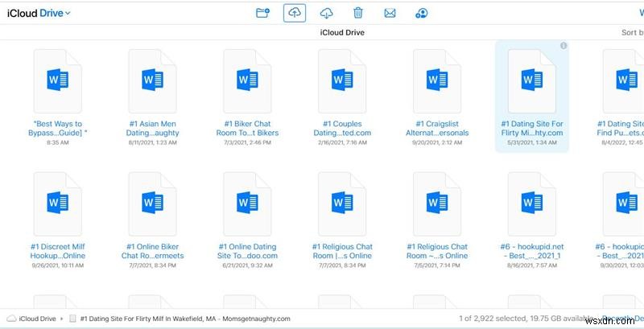The image size is (644, 329).
Task: Select Religious Chat Room file dated 7/5/2021
Action: click(x=437, y=220)
